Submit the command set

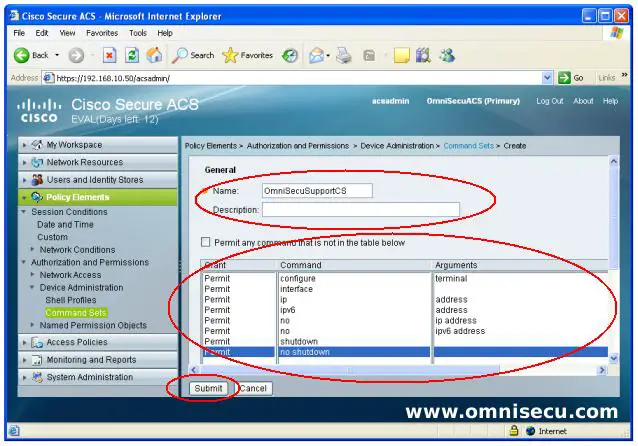(x=208, y=388)
